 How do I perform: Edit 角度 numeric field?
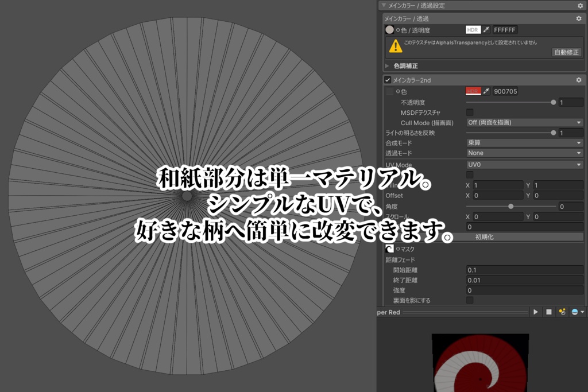pos(571,207)
